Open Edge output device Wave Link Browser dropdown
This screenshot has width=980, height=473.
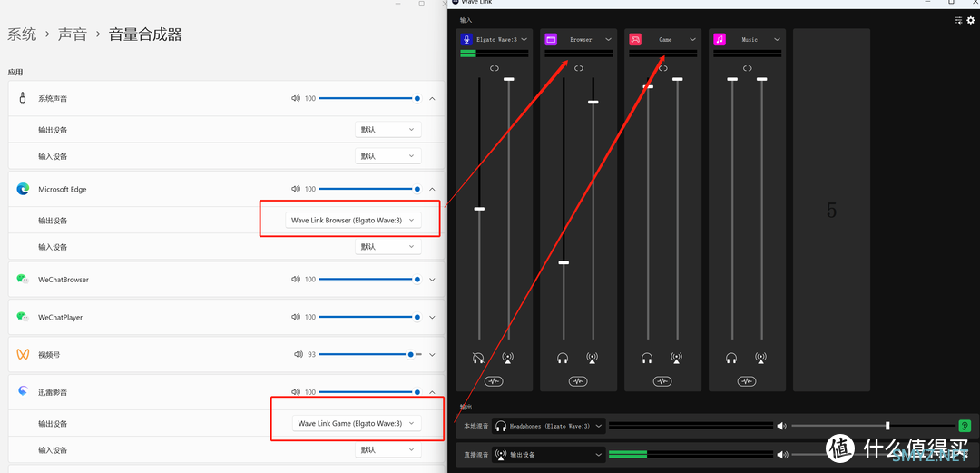(353, 221)
